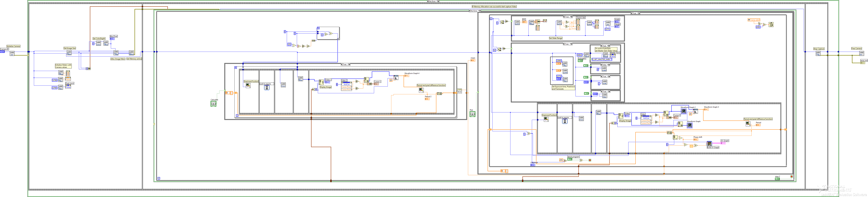The height and width of the screenshot is (197, 868).
Task: Select the uc480 Col Mode node
Action: [106, 43]
